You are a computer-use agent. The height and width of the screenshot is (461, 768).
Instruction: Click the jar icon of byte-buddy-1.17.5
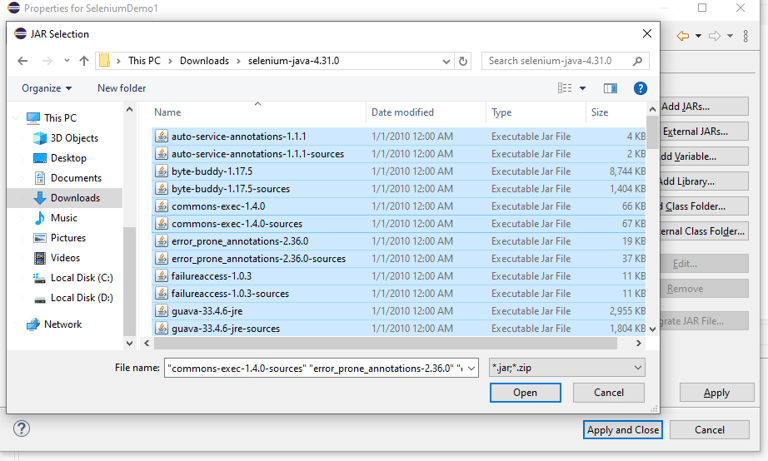coord(162,171)
